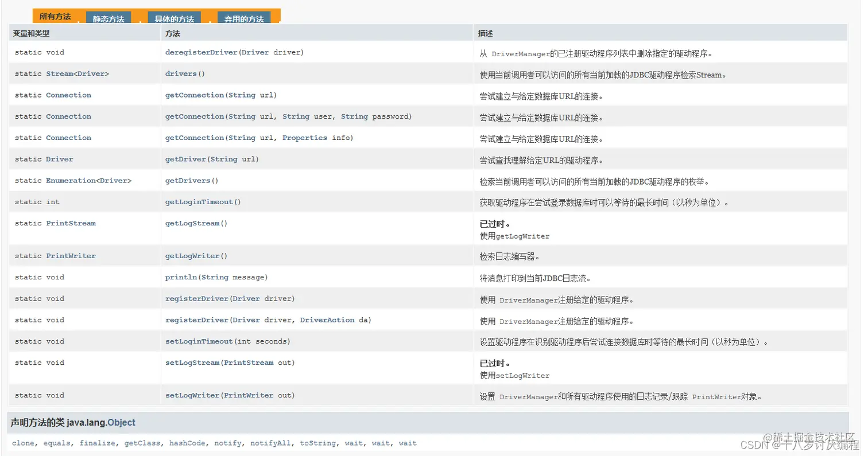Viewport: 868px width, 456px height.
Task: Open the getDrivers() method link
Action: coord(188,181)
